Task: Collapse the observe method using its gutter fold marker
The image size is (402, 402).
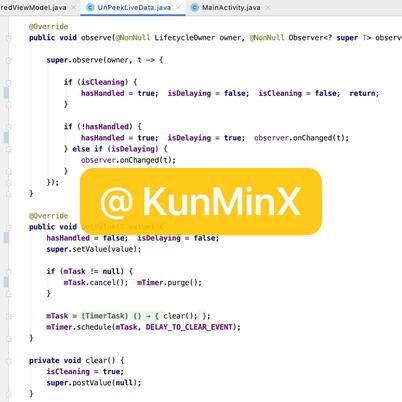Action: 9,38
